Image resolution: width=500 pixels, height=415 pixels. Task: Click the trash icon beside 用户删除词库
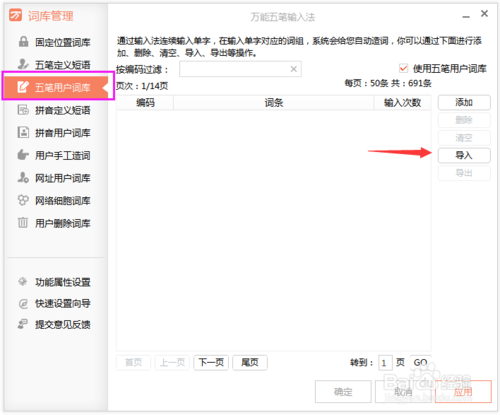pos(23,223)
